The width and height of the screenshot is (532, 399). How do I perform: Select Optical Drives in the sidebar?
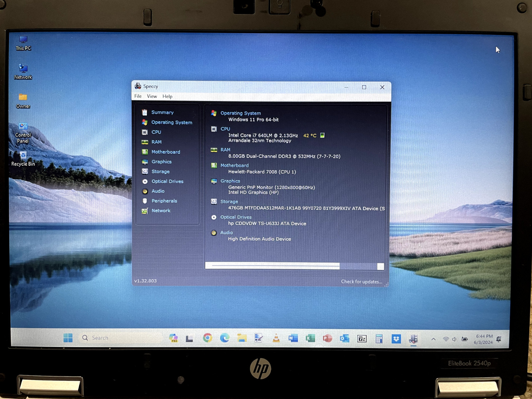tap(167, 181)
